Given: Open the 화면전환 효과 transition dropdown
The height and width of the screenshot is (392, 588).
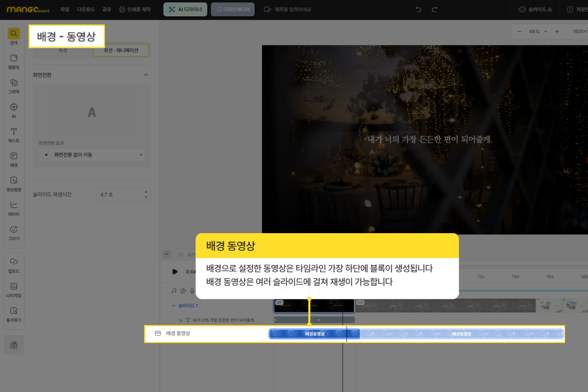Looking at the screenshot, I should (x=92, y=155).
